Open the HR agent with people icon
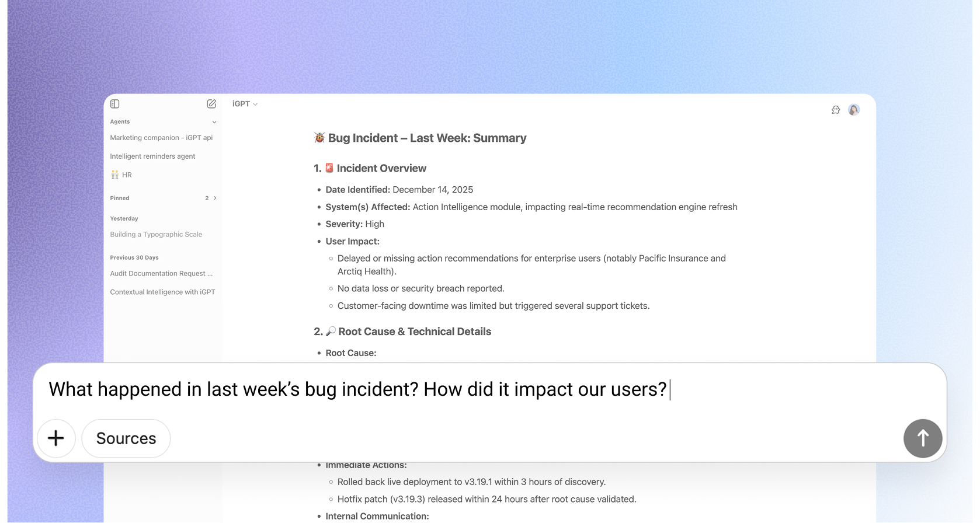This screenshot has width=980, height=523. pyautogui.click(x=121, y=175)
